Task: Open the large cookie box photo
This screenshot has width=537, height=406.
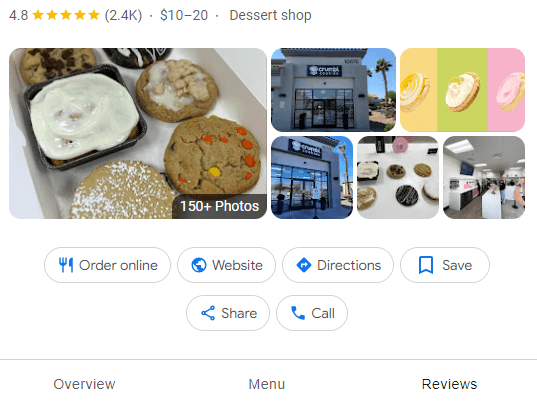Action: tap(138, 133)
